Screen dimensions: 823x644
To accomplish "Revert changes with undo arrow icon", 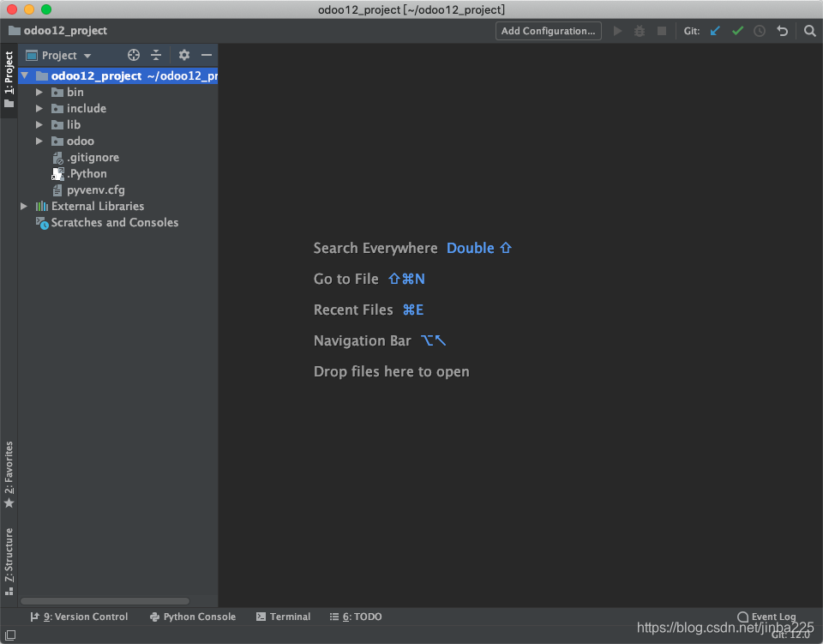I will click(x=782, y=31).
